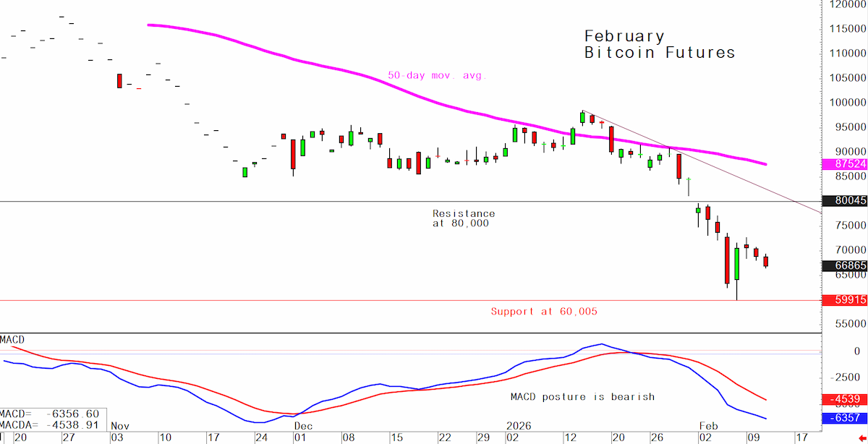Click the 'Nov' month label
Viewport: 868px width, 444px height.
tap(121, 427)
